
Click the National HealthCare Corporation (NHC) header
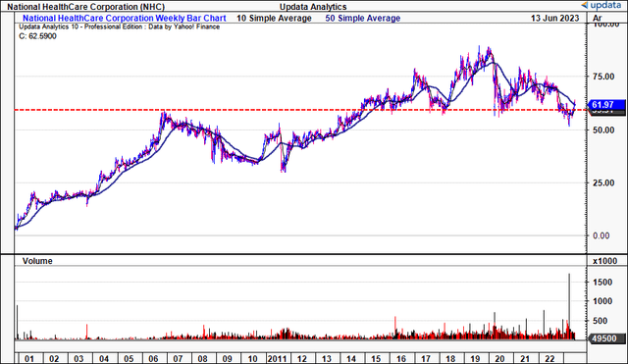point(85,7)
